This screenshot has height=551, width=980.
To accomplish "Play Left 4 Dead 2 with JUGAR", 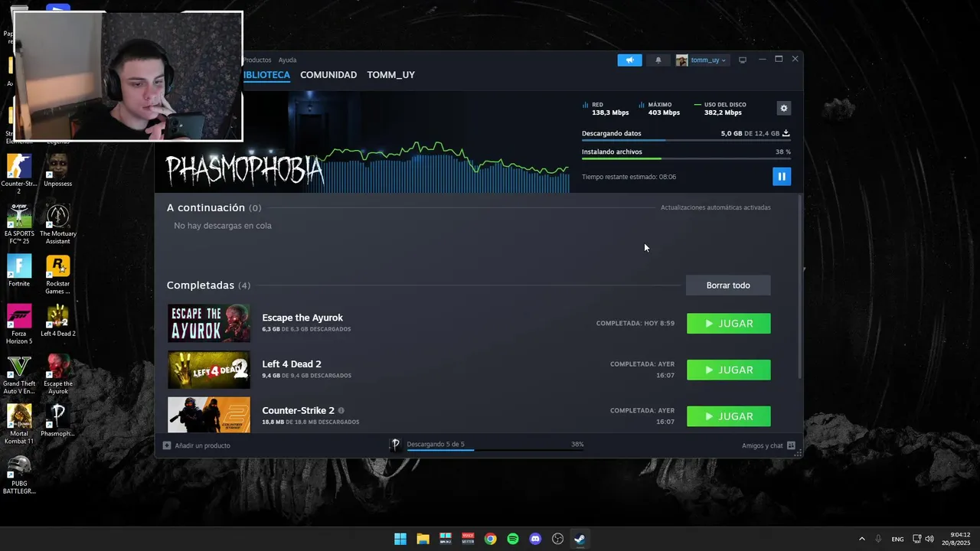I will (729, 370).
